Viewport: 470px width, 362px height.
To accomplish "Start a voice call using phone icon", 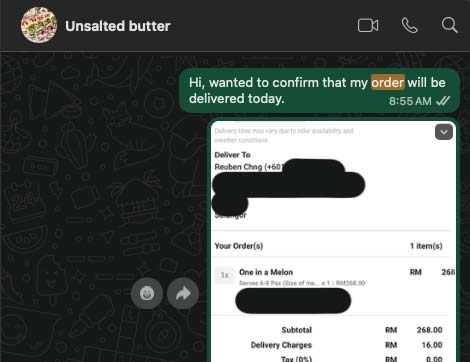I will point(410,26).
